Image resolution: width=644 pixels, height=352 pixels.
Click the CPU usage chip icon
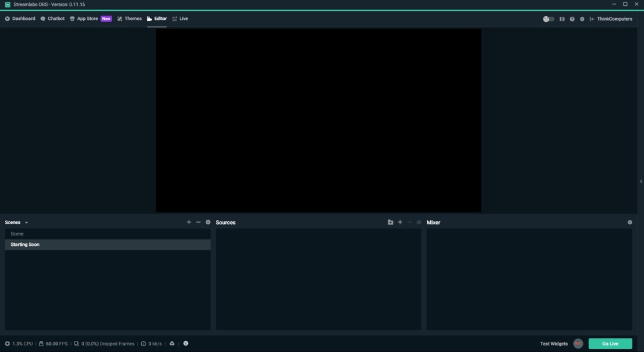tap(7, 344)
